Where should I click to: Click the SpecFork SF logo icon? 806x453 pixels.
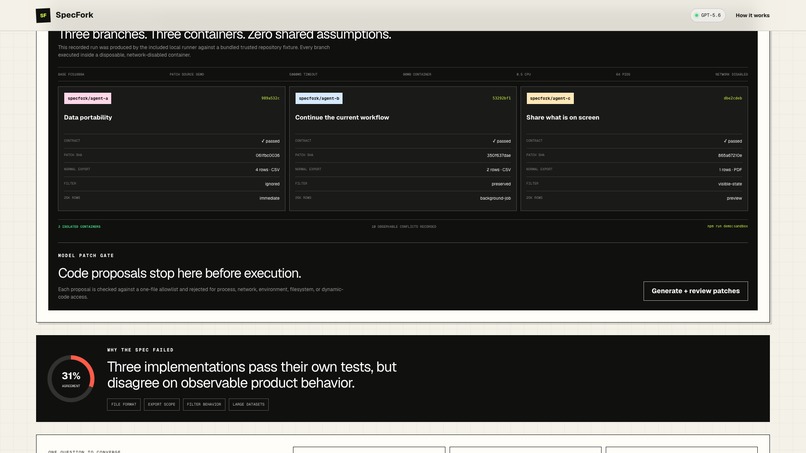click(43, 15)
